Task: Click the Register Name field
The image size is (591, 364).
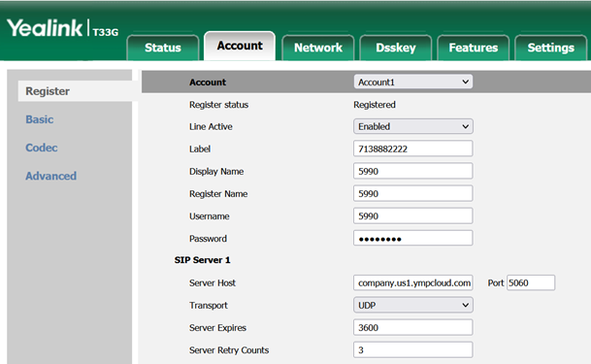Action: pyautogui.click(x=413, y=194)
